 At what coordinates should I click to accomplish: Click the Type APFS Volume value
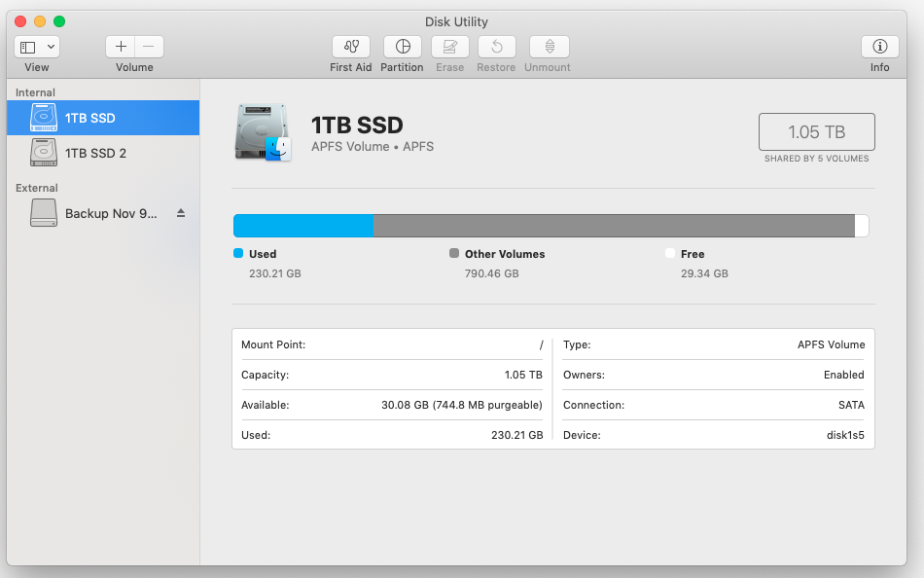coord(831,344)
